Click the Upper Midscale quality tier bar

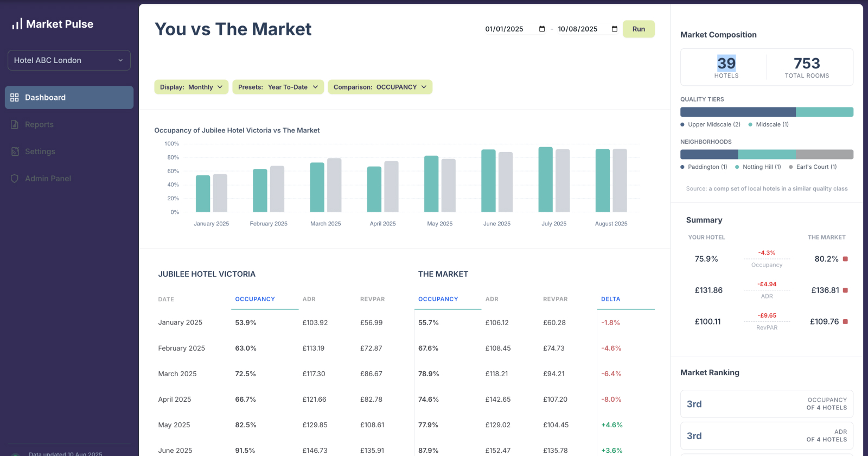[737, 112]
